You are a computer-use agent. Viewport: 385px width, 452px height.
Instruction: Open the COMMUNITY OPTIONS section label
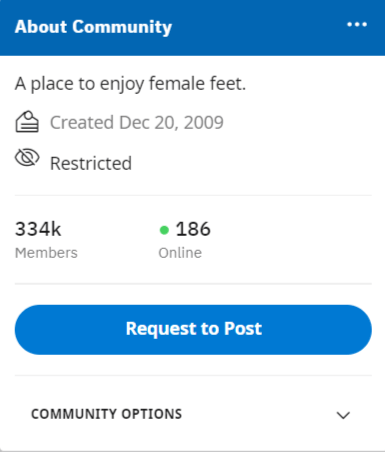tap(106, 414)
